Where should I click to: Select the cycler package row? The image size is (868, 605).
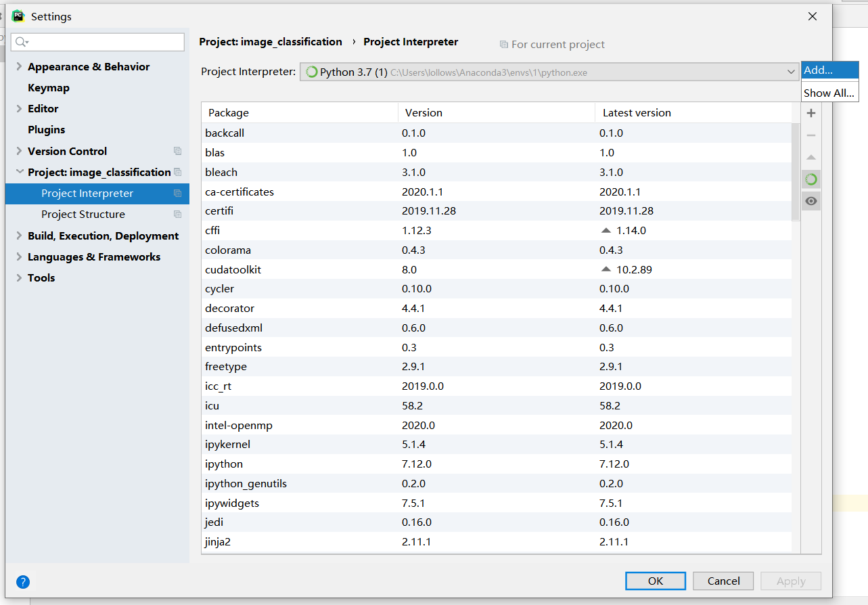[x=497, y=289]
